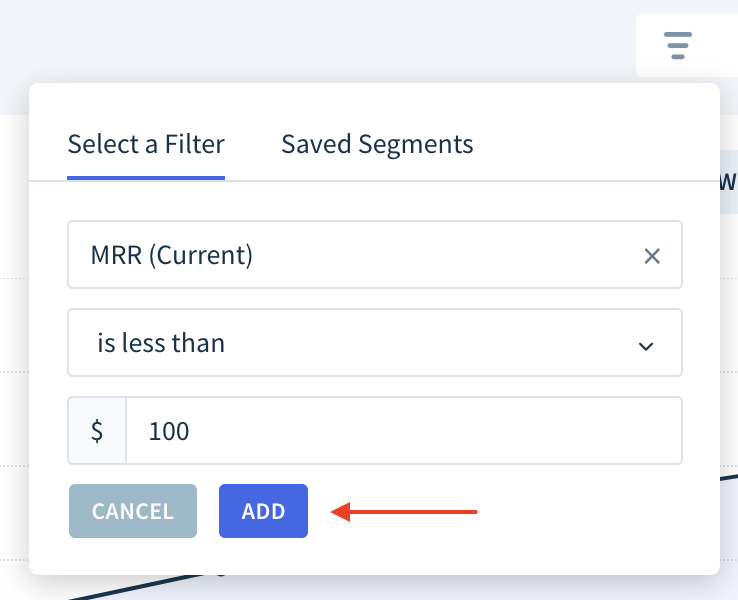Click the chevron arrow in operator dropdown
The height and width of the screenshot is (600, 738).
click(x=646, y=346)
